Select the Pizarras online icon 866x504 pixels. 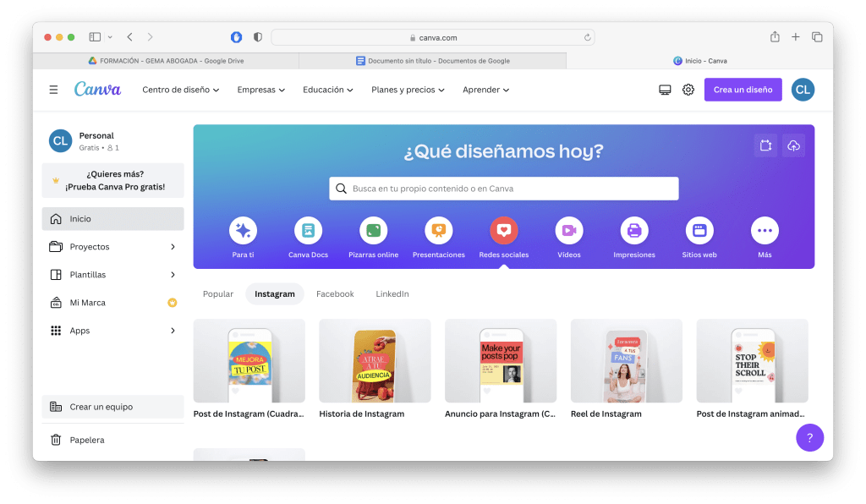pos(373,231)
